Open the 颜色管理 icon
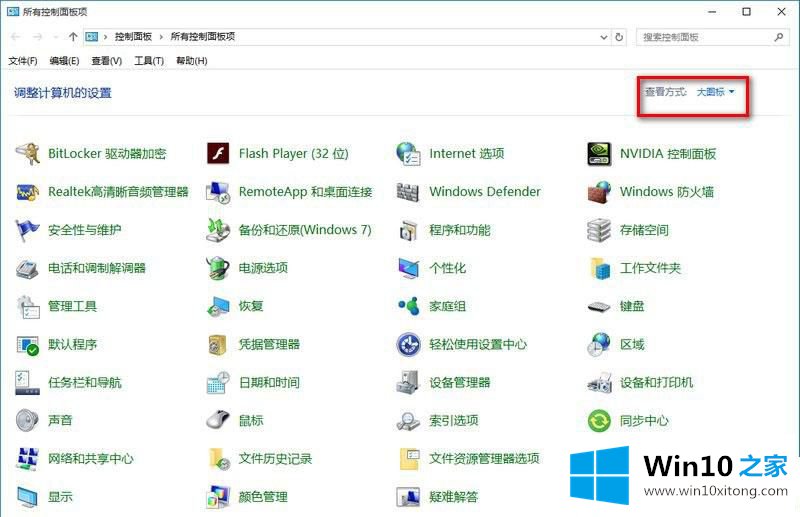Image resolution: width=800 pixels, height=517 pixels. (218, 497)
